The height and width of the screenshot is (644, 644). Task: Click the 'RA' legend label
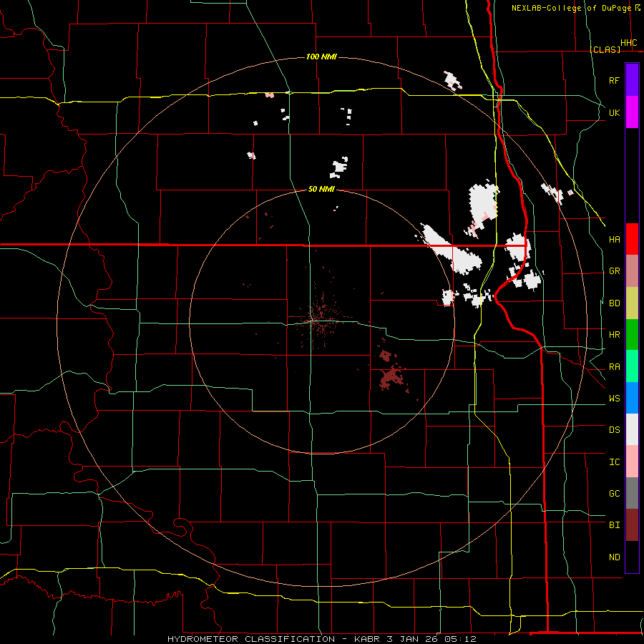[x=615, y=367]
